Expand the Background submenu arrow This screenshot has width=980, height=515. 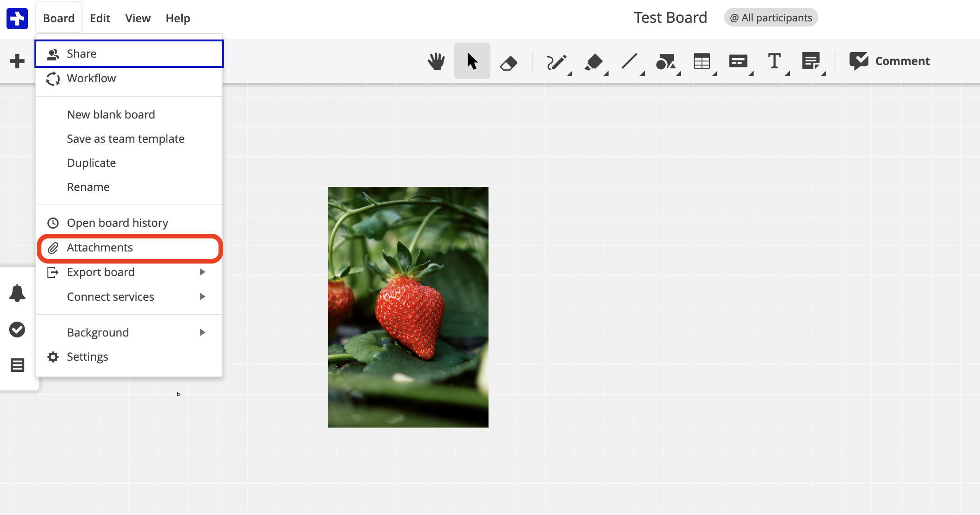(x=202, y=332)
